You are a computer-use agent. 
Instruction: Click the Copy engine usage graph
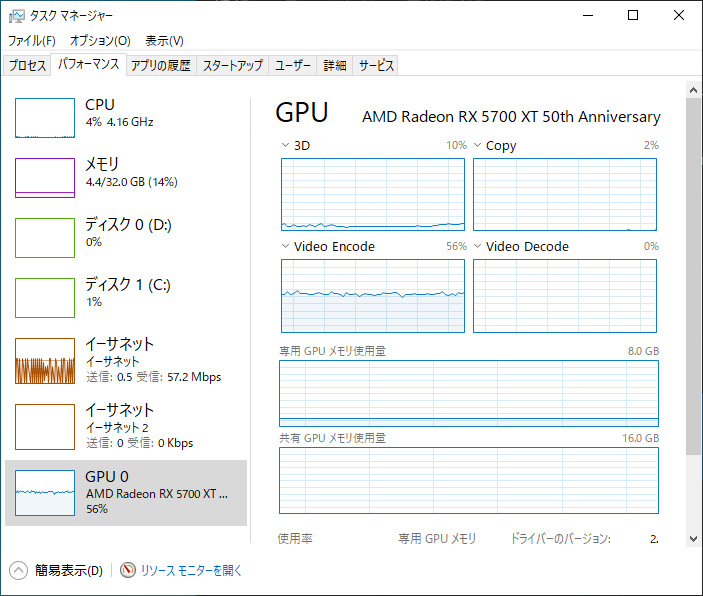click(565, 194)
